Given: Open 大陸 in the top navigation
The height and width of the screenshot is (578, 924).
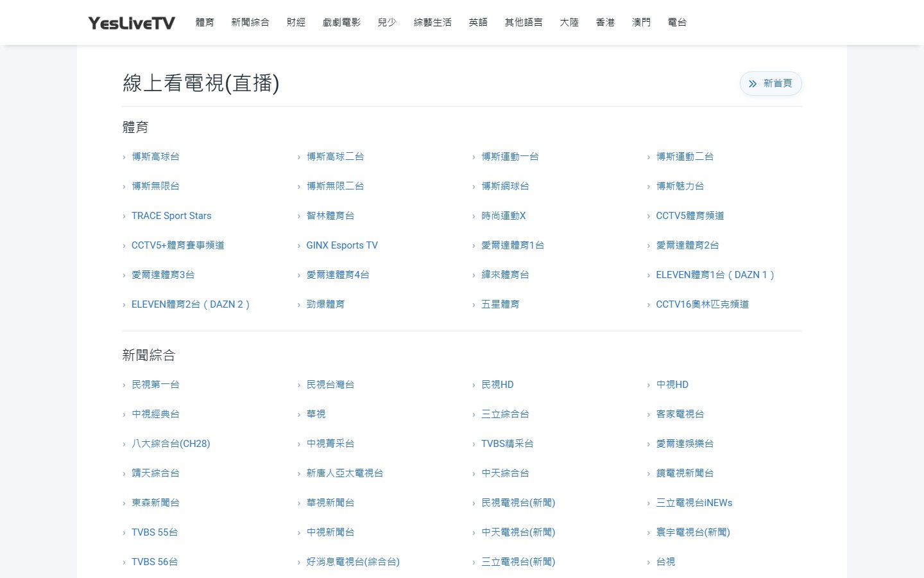Looking at the screenshot, I should coord(569,22).
